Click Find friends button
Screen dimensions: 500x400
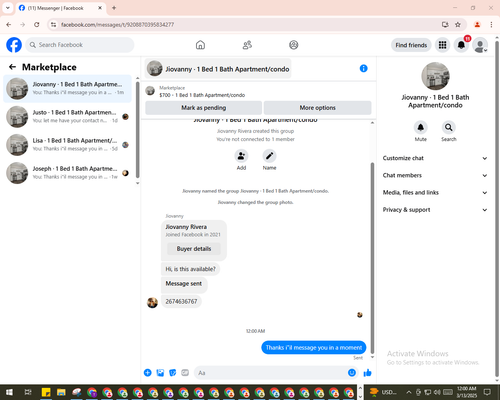[411, 45]
